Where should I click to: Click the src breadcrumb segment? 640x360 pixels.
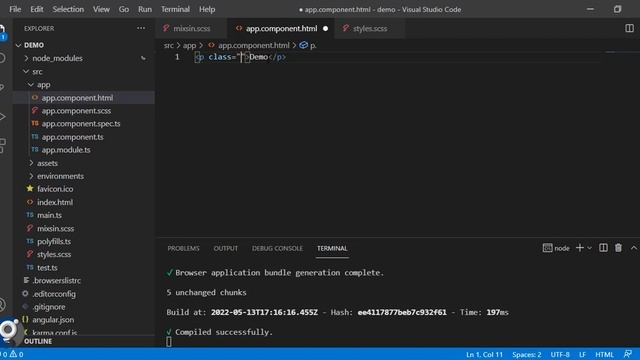[x=169, y=45]
